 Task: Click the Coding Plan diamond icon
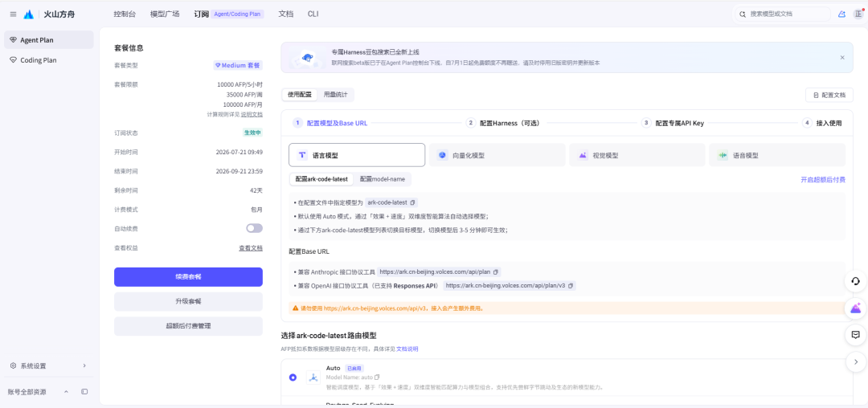(14, 60)
